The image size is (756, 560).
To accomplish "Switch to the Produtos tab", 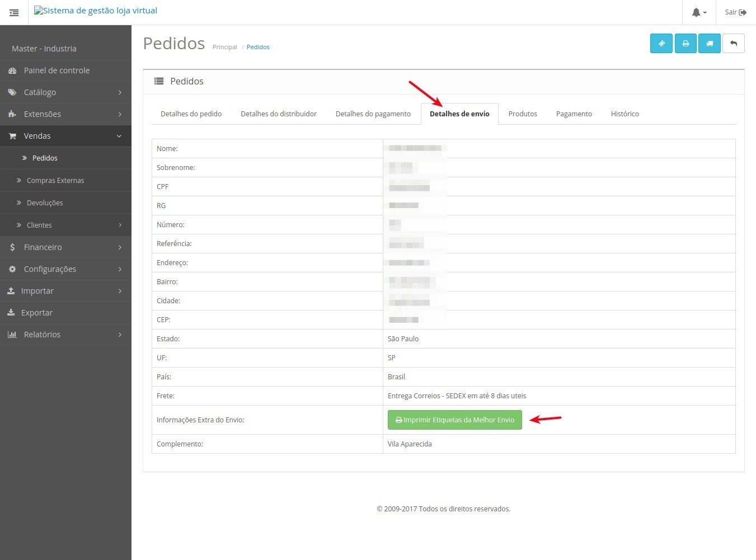I will coord(522,114).
